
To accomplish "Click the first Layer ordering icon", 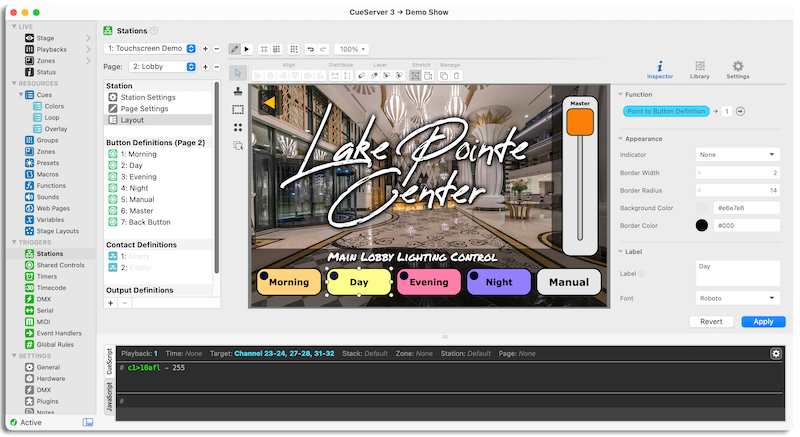I will tap(362, 75).
